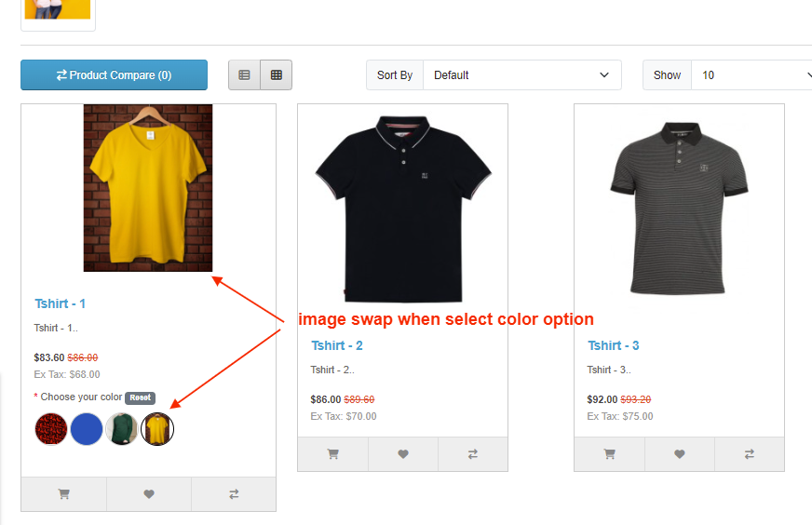Viewport: 812px width, 525px height.
Task: Click compare arrows under Tshirt - 2
Action: coord(473,454)
